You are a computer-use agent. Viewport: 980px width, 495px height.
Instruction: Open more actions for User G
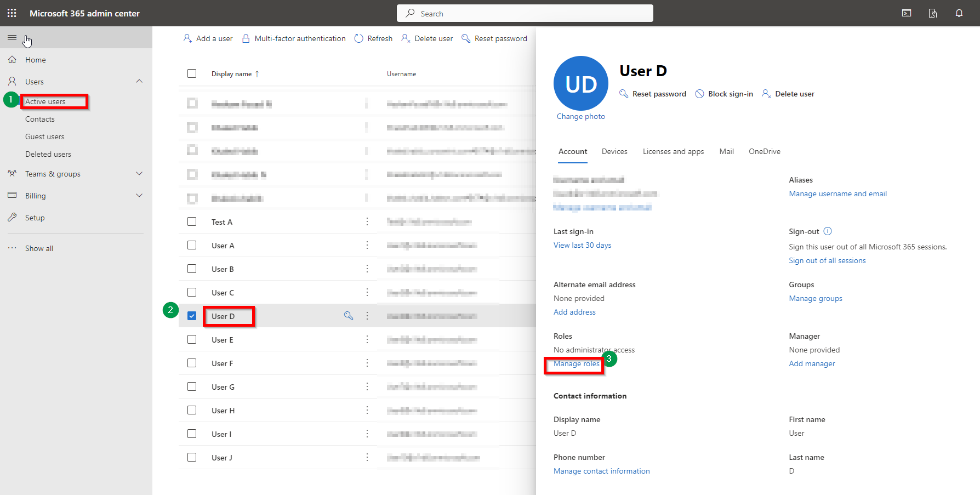click(367, 386)
